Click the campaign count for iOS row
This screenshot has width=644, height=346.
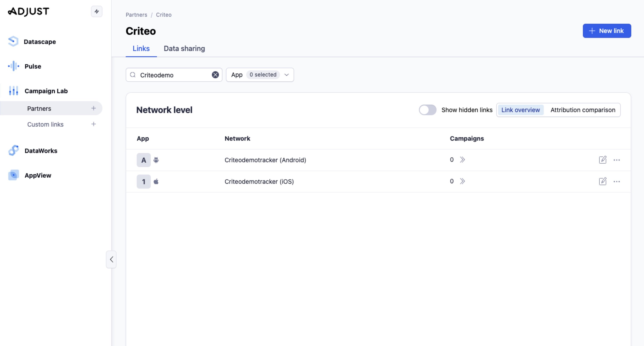coord(451,181)
